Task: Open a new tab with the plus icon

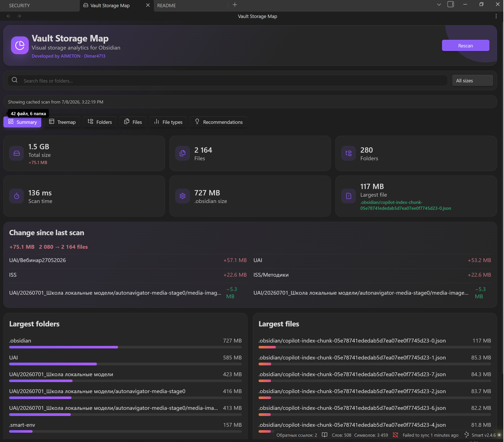Action: (235, 5)
